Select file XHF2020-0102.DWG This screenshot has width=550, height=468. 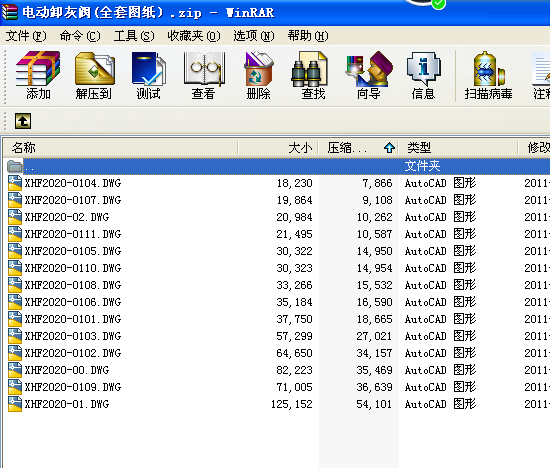coord(73,353)
